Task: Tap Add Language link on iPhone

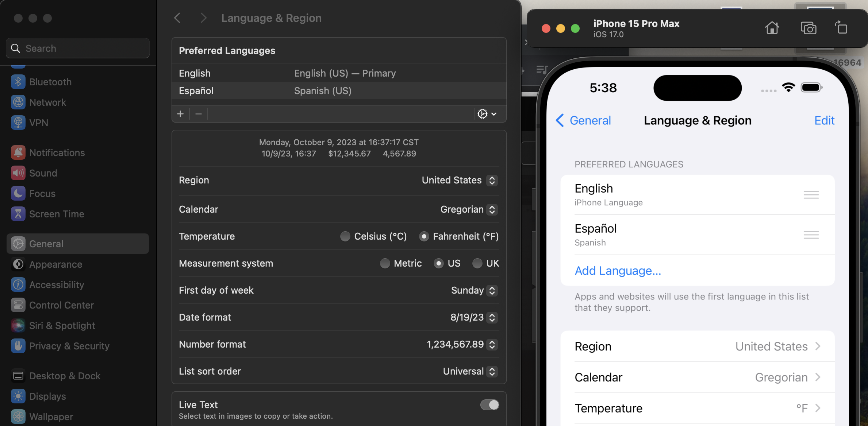Action: 618,271
